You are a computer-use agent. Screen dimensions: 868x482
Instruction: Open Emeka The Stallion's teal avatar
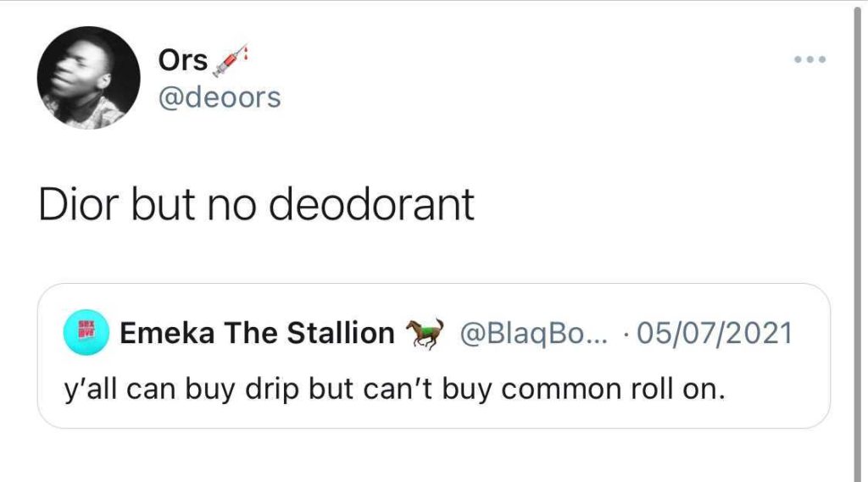pos(86,332)
